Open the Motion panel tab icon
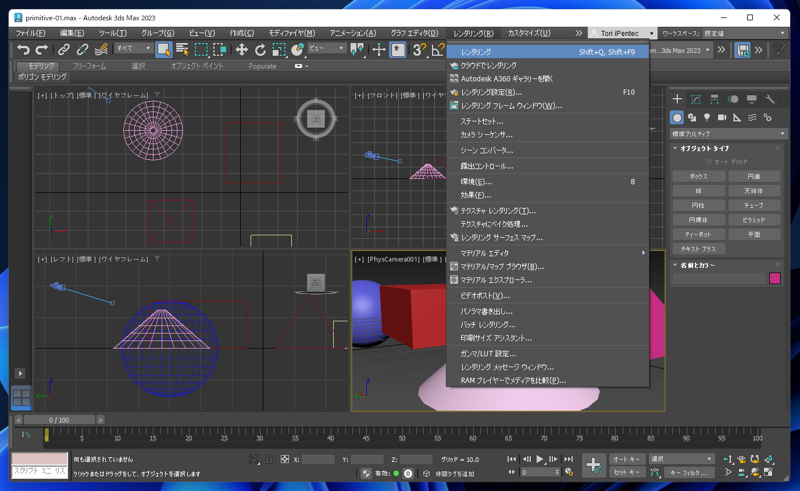800x491 pixels. [733, 99]
